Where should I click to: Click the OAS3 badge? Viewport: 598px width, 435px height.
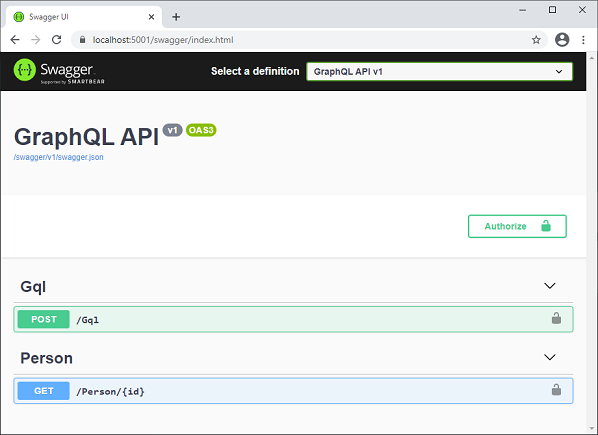[201, 130]
